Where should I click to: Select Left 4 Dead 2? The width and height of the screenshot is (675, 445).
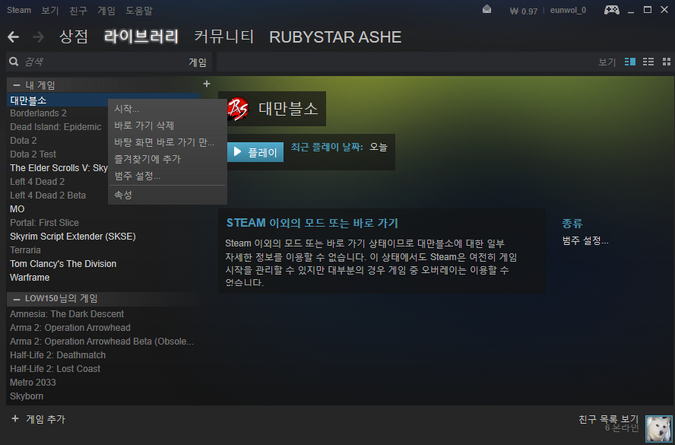click(x=37, y=182)
